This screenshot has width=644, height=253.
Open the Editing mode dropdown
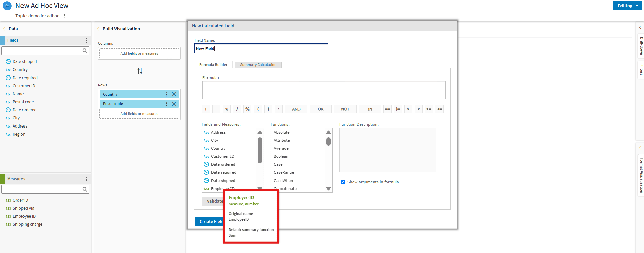(627, 6)
